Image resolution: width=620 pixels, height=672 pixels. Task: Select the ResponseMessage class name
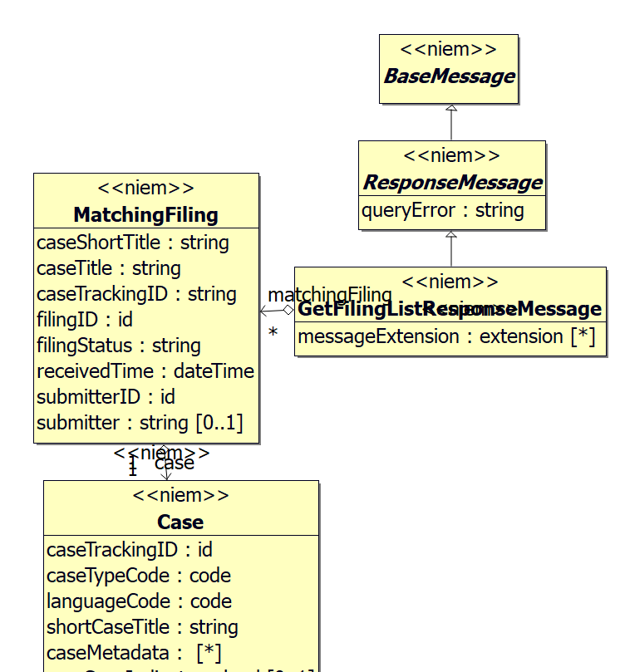(x=453, y=183)
